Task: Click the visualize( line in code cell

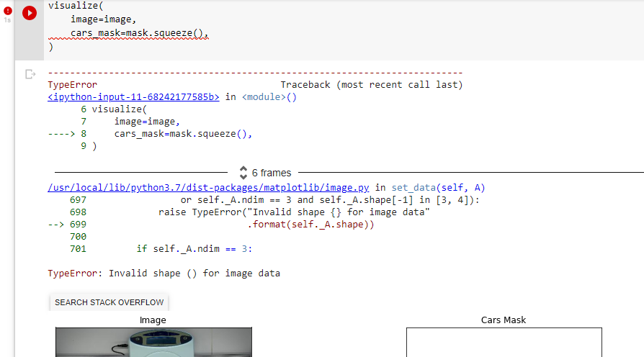Action: pyautogui.click(x=76, y=6)
